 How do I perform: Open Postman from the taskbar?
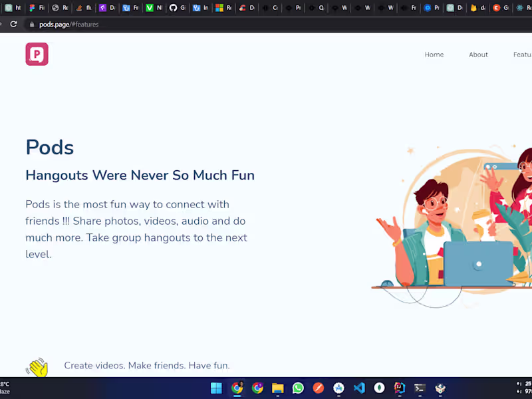(319, 388)
